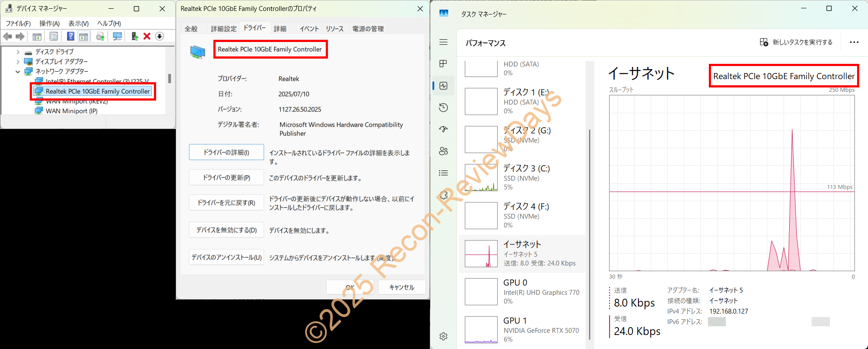Open App history page icon
The image size is (868, 349).
(443, 108)
